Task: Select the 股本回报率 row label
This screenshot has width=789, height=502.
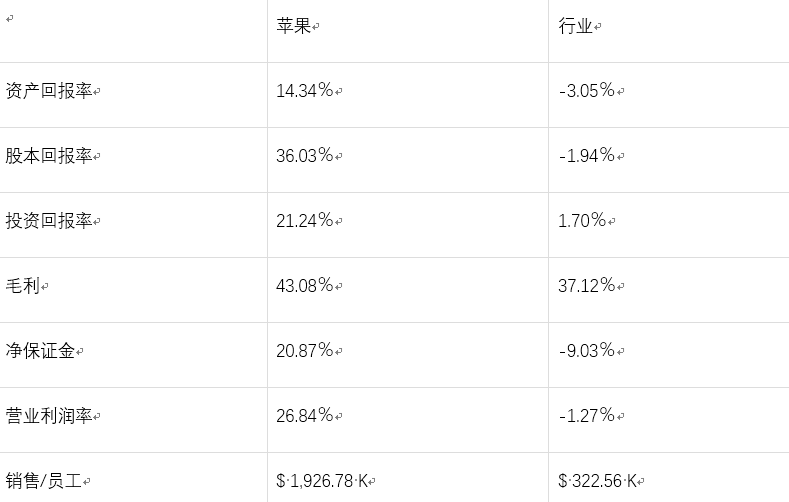Action: [x=49, y=156]
